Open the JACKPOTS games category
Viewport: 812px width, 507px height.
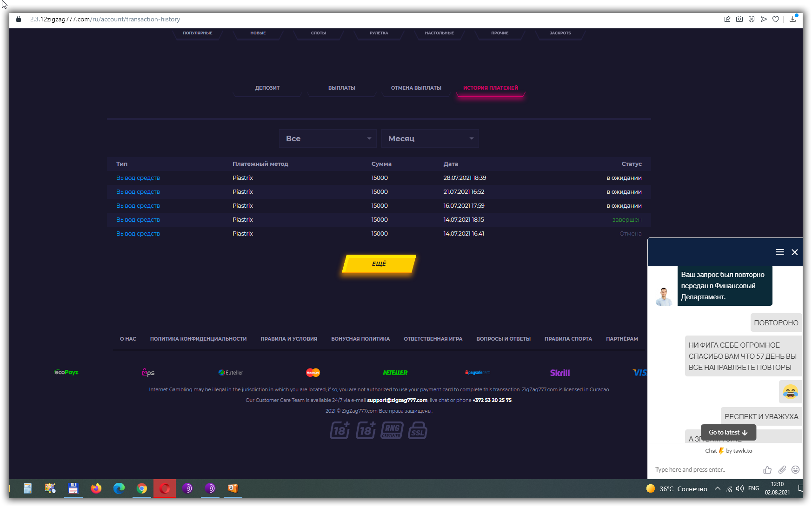click(560, 33)
